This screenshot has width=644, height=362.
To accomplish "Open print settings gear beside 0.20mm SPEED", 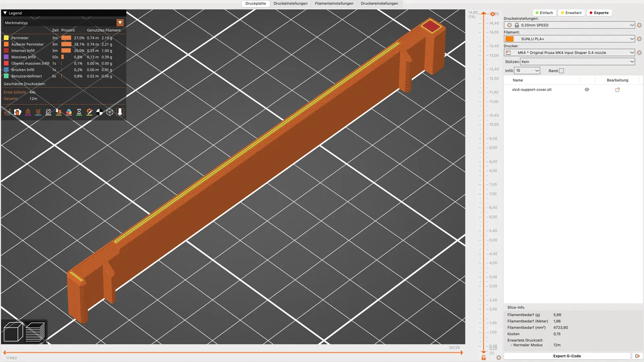I will 639,25.
